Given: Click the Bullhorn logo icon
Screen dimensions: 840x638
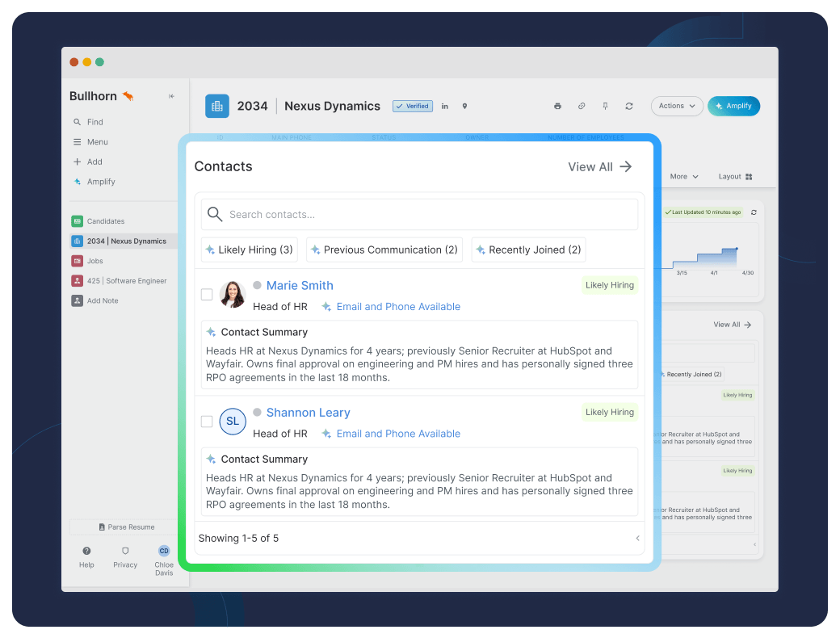Looking at the screenshot, I should pos(128,96).
